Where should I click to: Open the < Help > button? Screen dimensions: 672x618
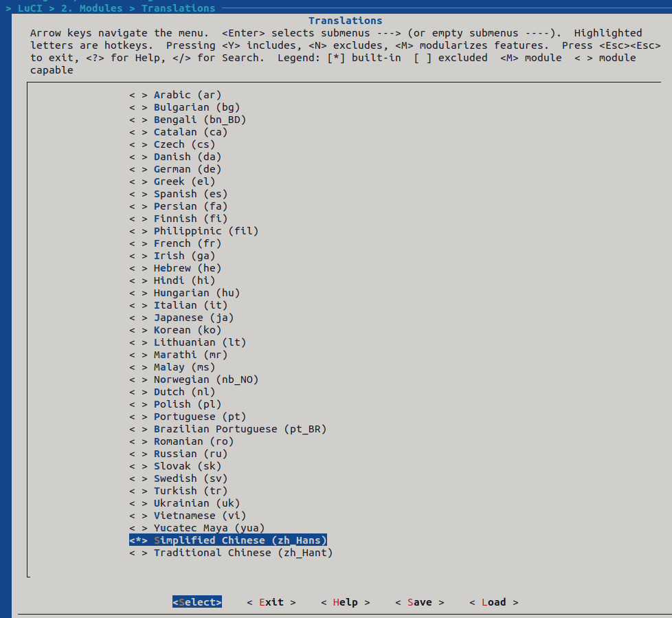click(346, 603)
